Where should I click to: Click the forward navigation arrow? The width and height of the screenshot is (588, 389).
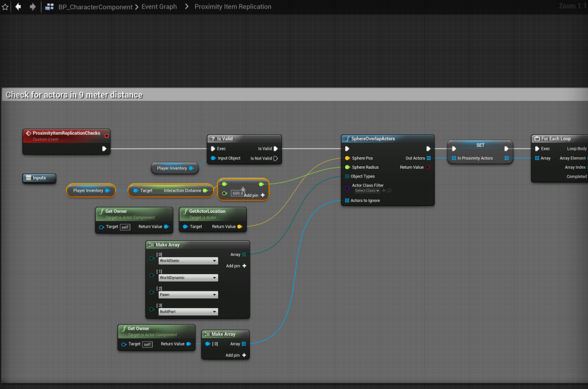[32, 7]
